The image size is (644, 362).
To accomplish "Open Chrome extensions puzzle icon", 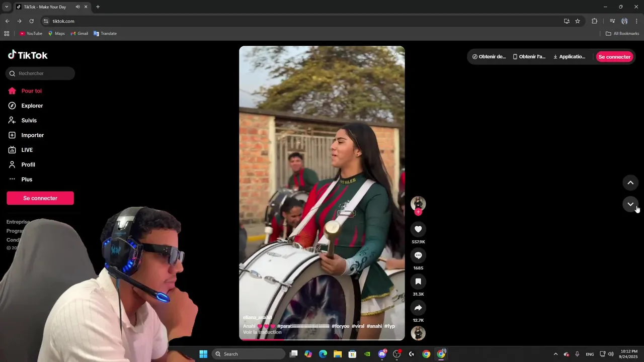I will click(594, 21).
